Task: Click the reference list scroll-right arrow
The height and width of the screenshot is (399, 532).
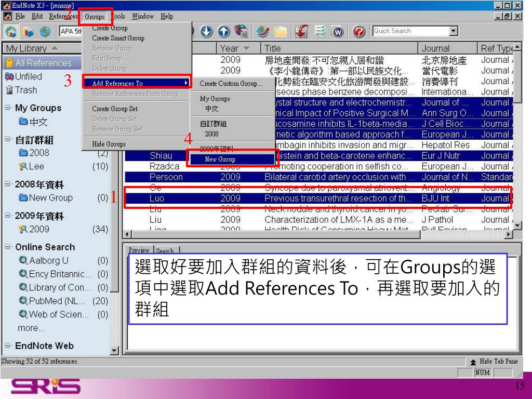Action: click(509, 234)
